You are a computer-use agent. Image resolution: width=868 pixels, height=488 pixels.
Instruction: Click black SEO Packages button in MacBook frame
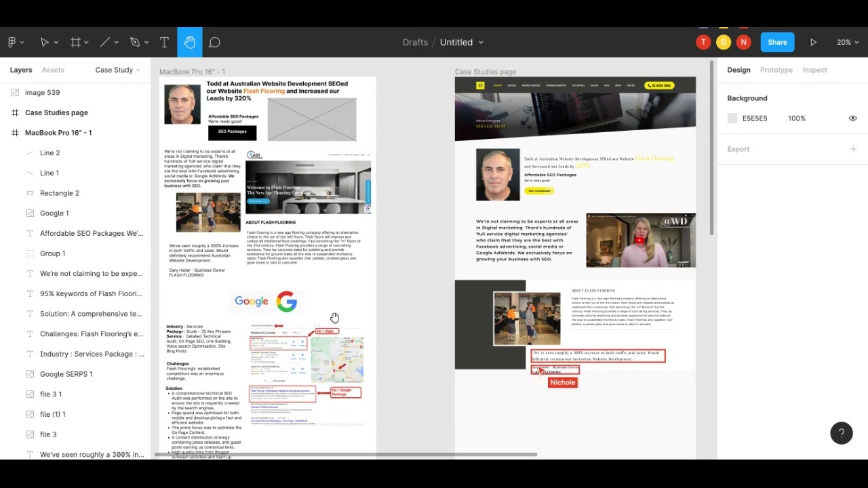click(x=233, y=132)
